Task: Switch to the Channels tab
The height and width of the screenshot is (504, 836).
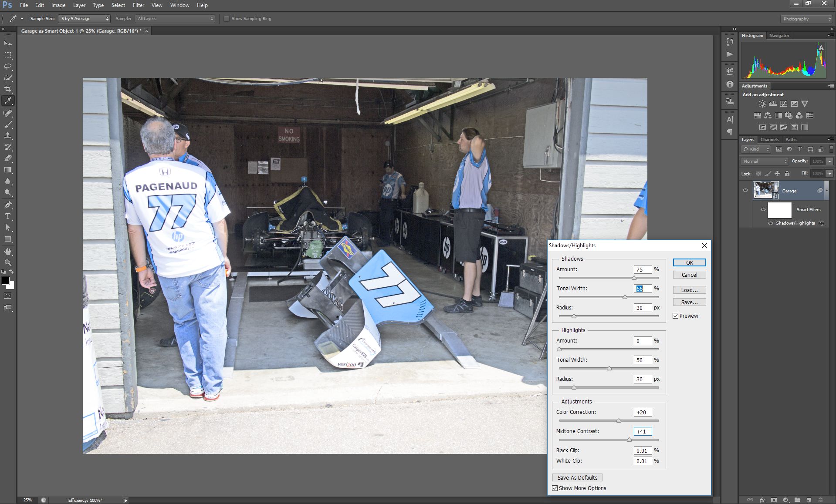Action: click(x=769, y=140)
